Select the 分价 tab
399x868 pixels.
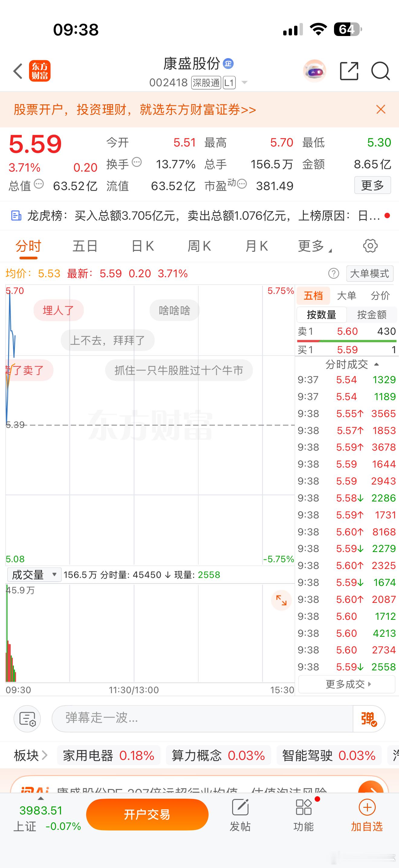point(380,295)
